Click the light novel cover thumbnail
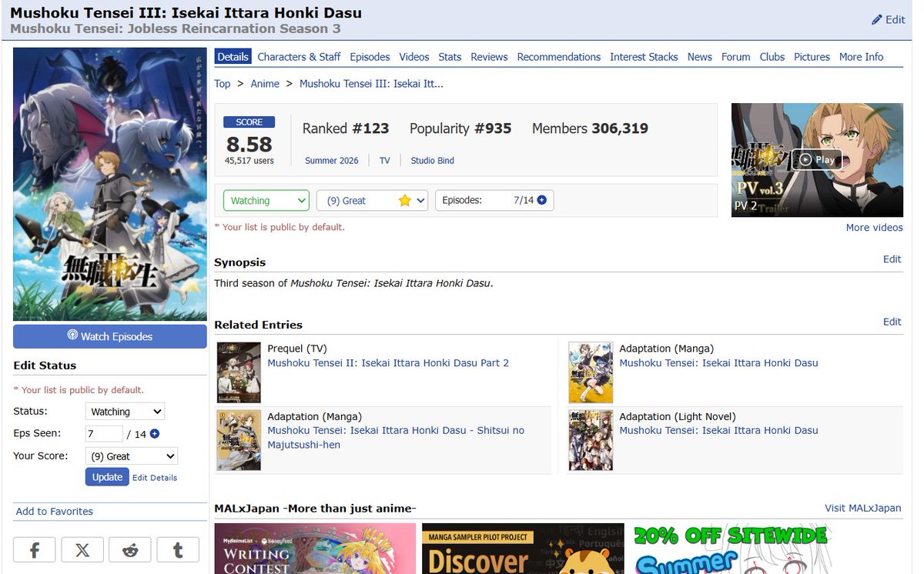Image resolution: width=924 pixels, height=574 pixels. tap(591, 440)
